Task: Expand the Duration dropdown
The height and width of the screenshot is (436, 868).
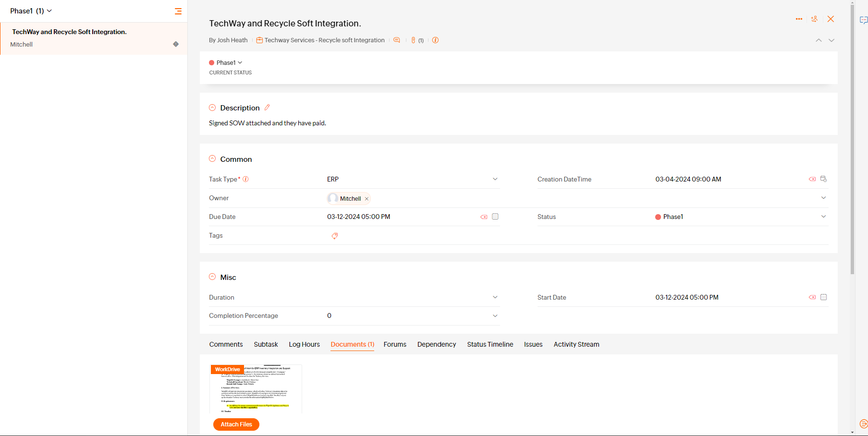Action: [x=495, y=297]
